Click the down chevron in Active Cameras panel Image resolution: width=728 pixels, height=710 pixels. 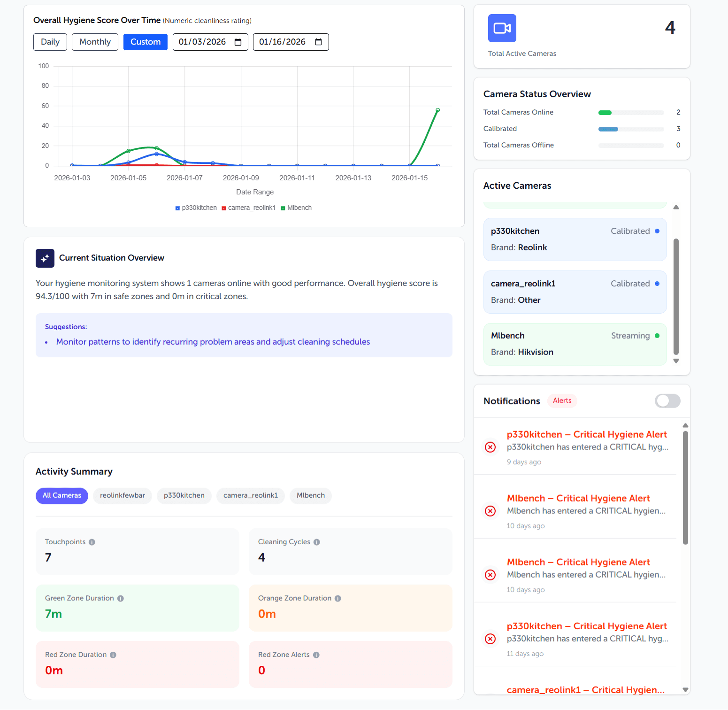tap(676, 361)
